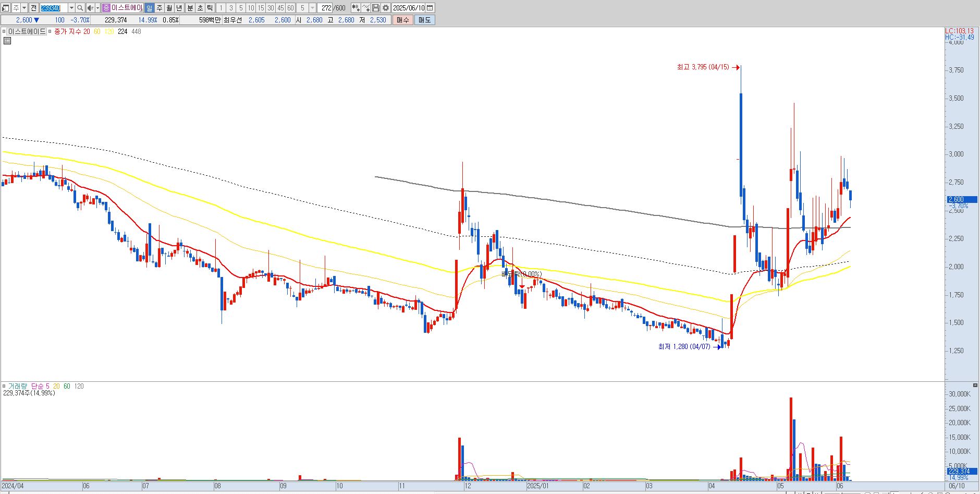Click the line chart add-overlay icon
Image resolution: width=980 pixels, height=494 pixels.
pyautogui.click(x=366, y=8)
